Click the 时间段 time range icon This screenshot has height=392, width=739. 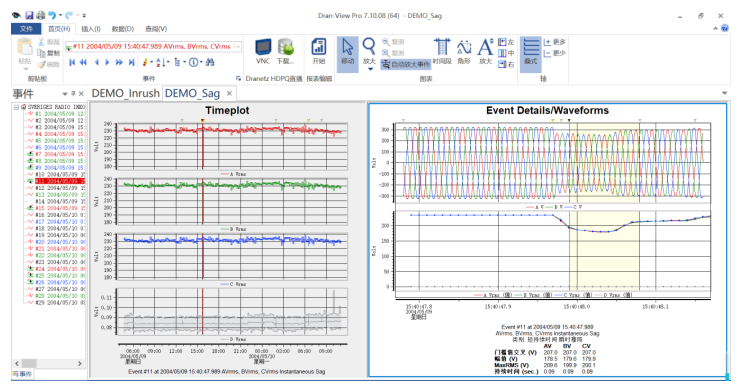(442, 52)
